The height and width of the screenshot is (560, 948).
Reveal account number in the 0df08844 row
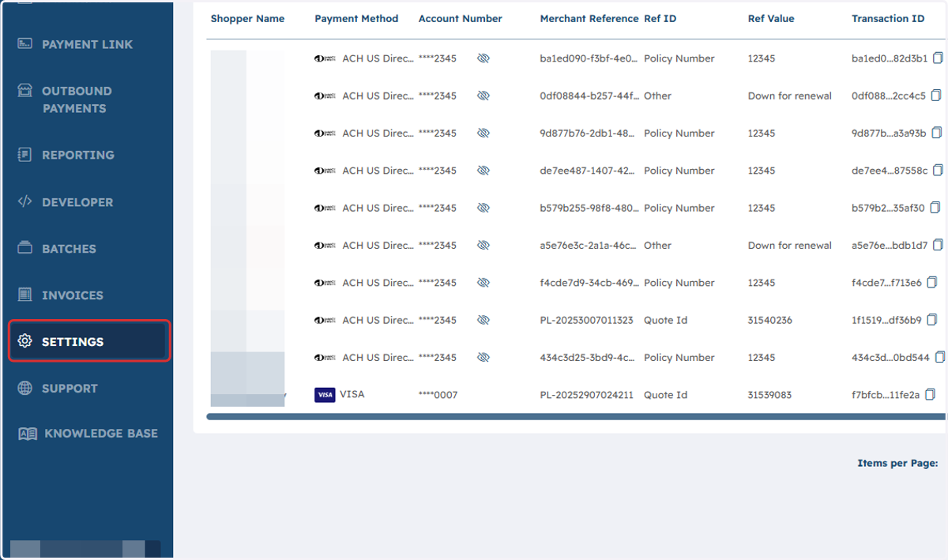tap(483, 96)
